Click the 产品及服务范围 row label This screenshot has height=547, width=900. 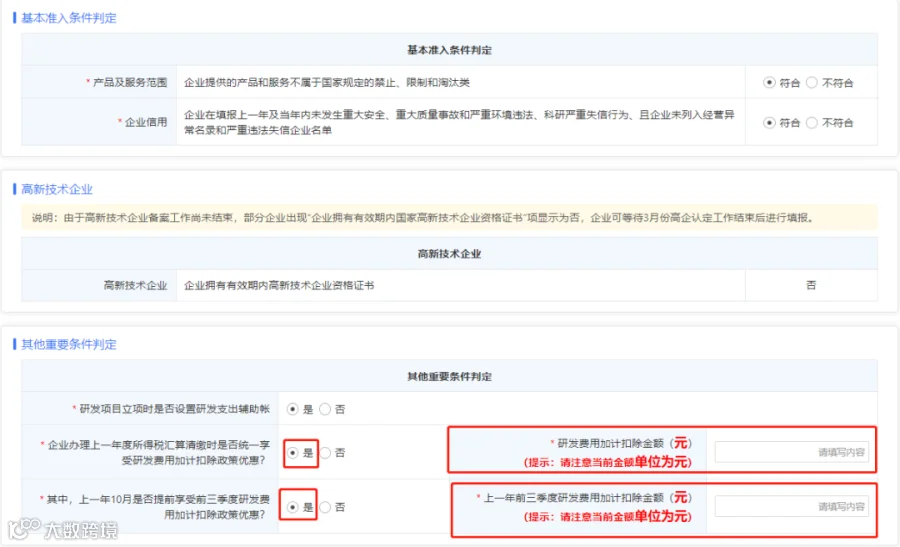click(x=130, y=82)
